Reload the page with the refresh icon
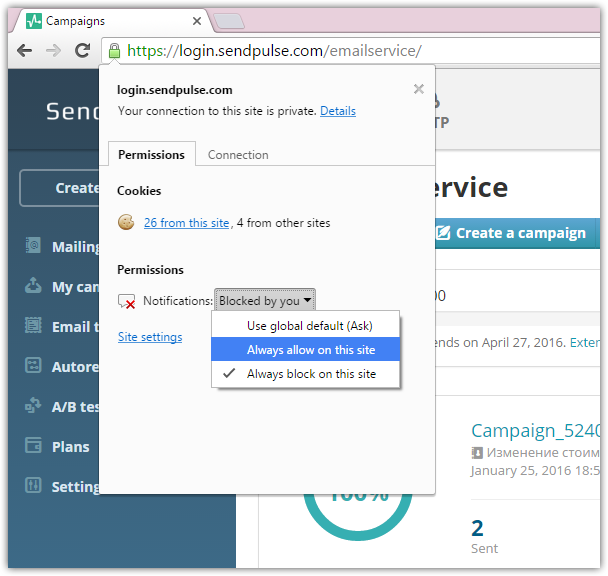Image resolution: width=608 pixels, height=576 pixels. [82, 50]
